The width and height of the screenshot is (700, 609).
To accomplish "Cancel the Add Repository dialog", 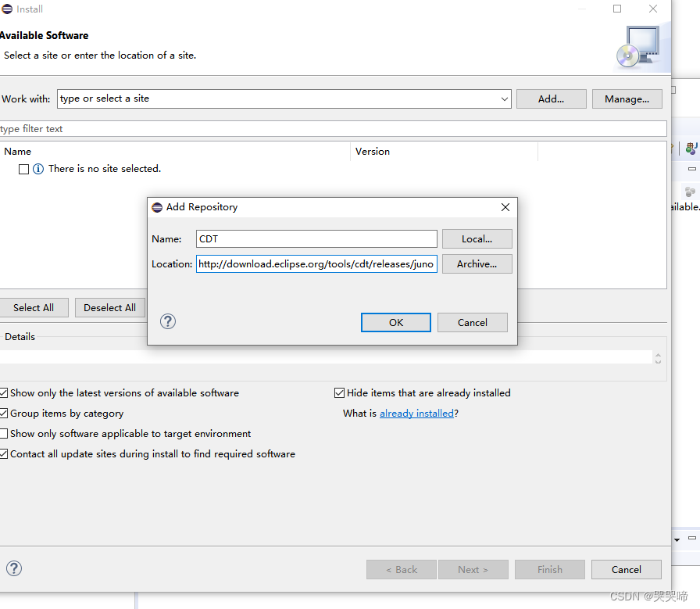I will (473, 323).
